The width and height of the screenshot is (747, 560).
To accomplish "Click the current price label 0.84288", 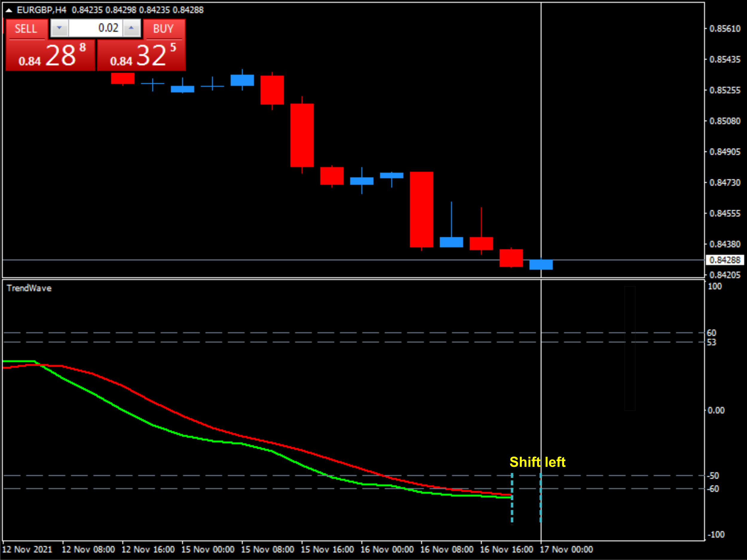I will [725, 260].
